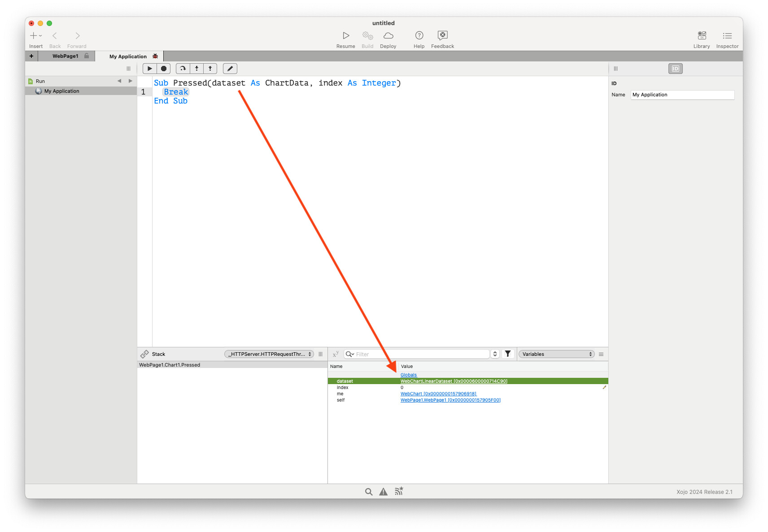Open the _HTTPServer thread popup
The width and height of the screenshot is (768, 532).
coord(269,354)
